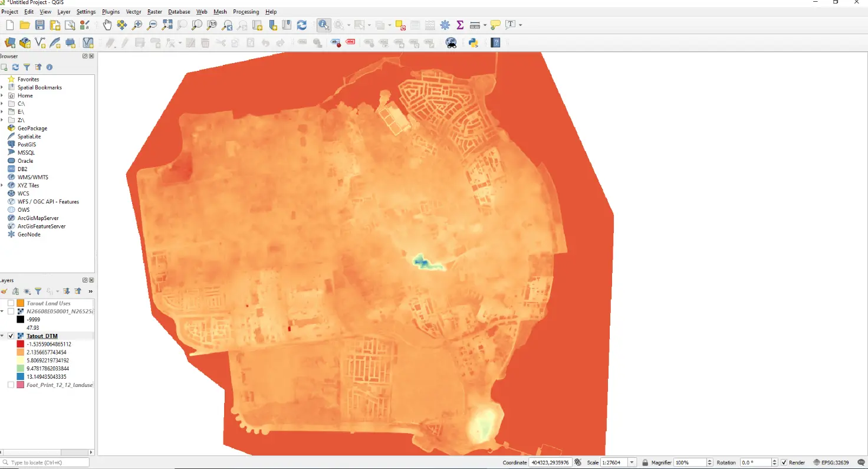Open the Python console icon
The width and height of the screenshot is (868, 469).
(x=473, y=42)
